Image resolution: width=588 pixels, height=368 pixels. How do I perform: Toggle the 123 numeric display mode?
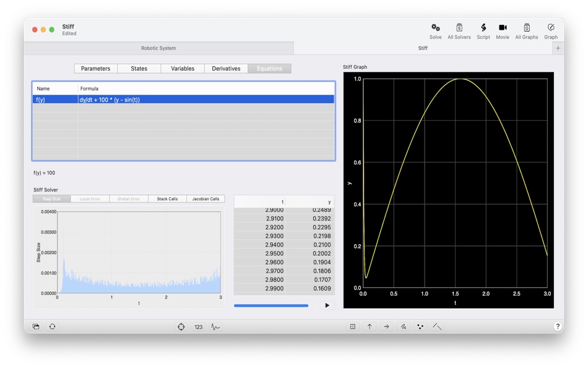pyautogui.click(x=198, y=326)
